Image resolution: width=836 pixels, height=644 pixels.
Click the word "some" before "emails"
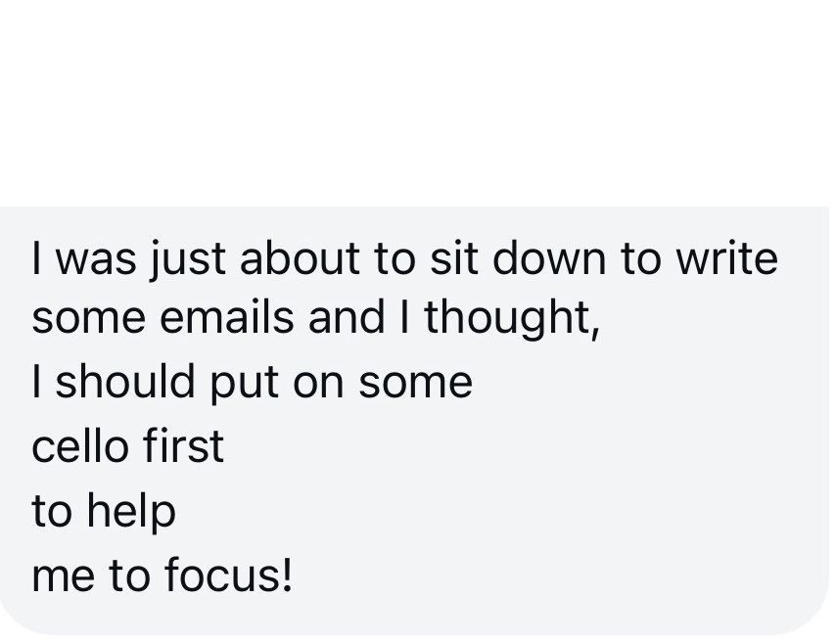(x=88, y=321)
